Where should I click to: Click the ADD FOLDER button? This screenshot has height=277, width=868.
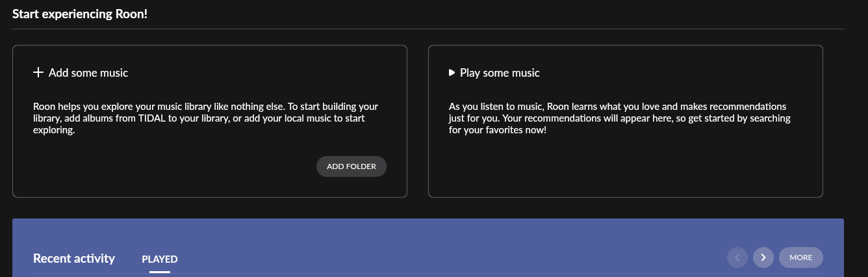coord(351,166)
